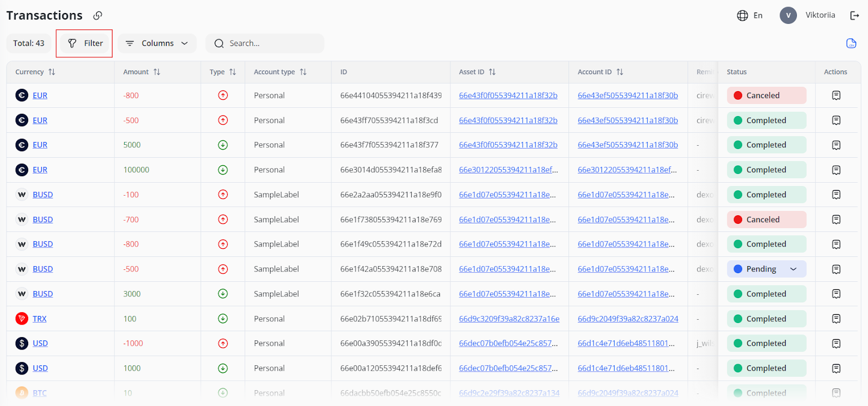
Task: Copy the Transactions page link icon
Action: tap(98, 15)
